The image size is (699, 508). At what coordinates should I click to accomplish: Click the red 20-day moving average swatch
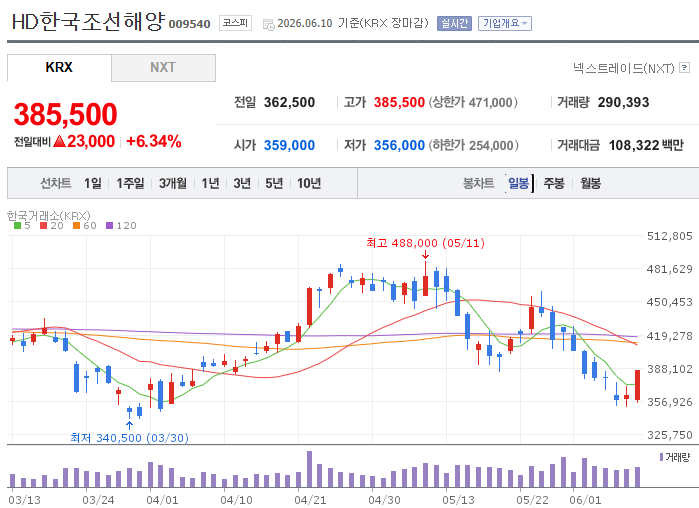[43, 225]
